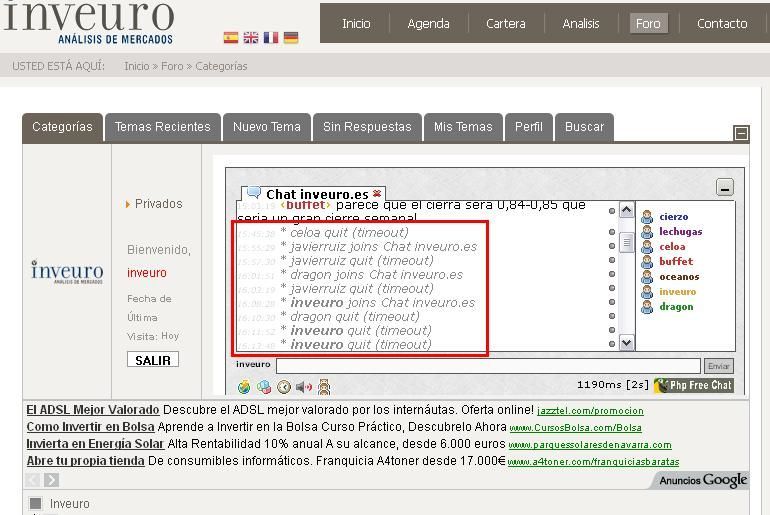The image size is (770, 515).
Task: Focus the chat message input field
Action: click(x=488, y=366)
